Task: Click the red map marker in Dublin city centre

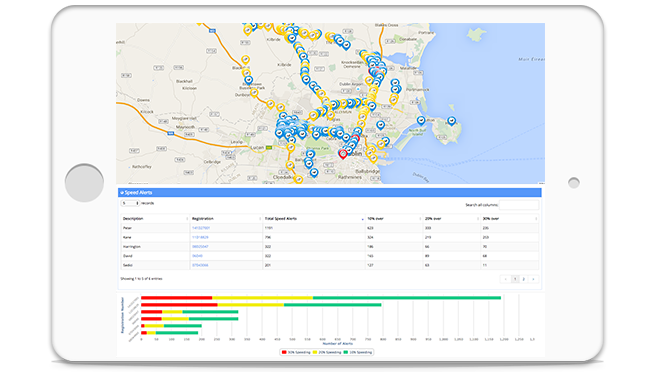Action: [343, 154]
